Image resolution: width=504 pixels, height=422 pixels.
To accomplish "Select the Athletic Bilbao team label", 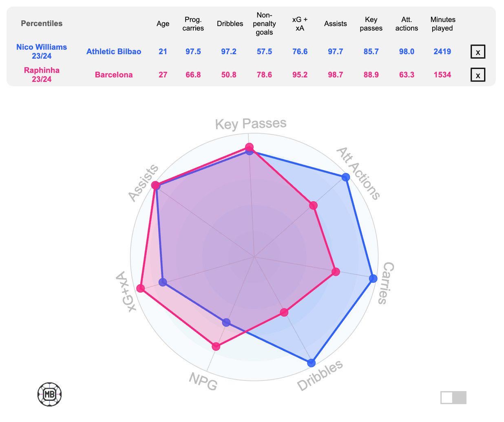I will [x=114, y=51].
